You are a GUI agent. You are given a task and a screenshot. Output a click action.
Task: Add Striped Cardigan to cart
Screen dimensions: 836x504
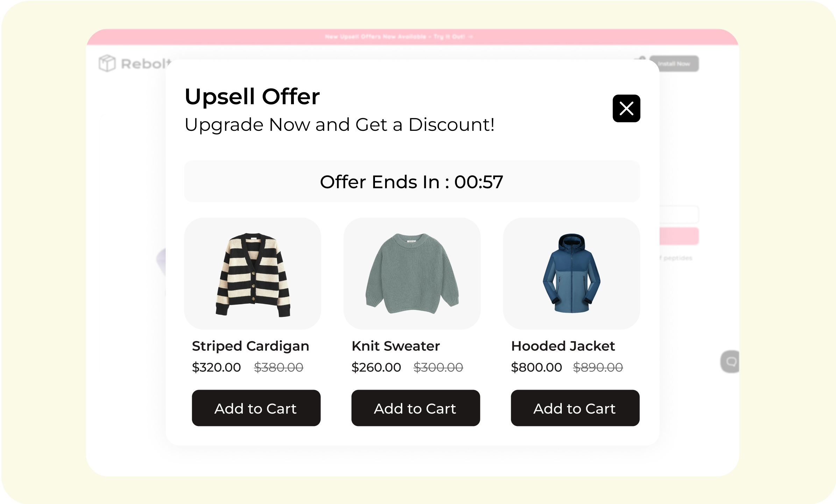tap(256, 408)
